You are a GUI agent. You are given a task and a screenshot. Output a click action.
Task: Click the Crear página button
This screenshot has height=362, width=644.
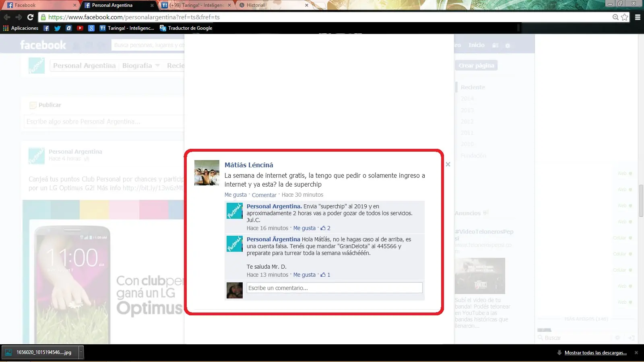pyautogui.click(x=477, y=66)
